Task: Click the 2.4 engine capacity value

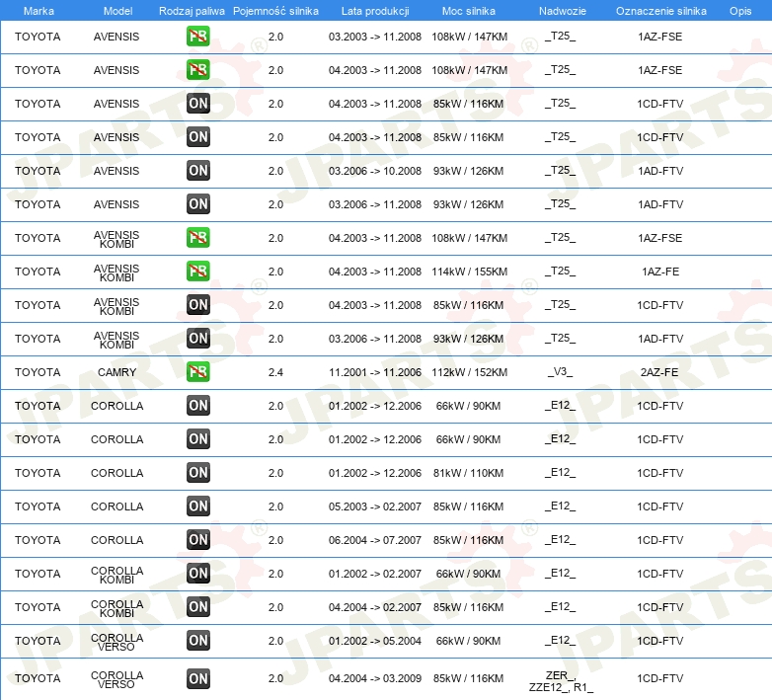Action: [275, 372]
